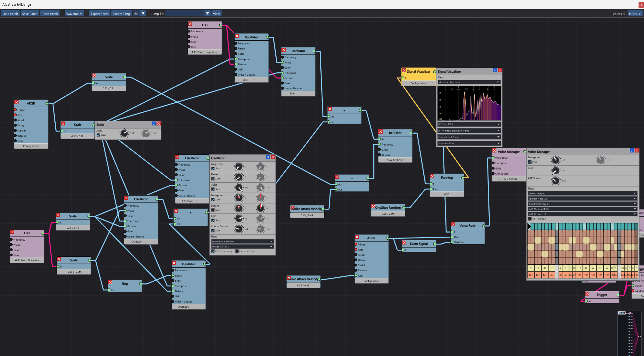Open the ARP Mode dropdown
Viewport: 644px width, 356px height.
582,209
